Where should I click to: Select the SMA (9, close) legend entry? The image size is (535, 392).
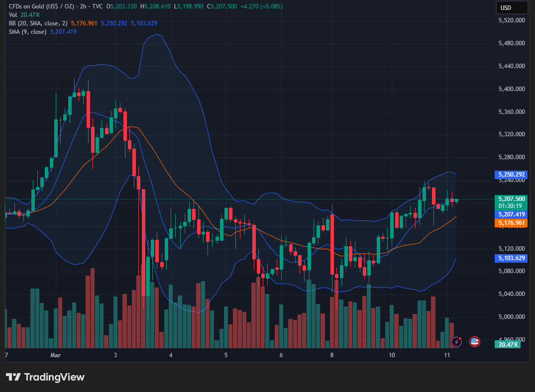coord(27,32)
